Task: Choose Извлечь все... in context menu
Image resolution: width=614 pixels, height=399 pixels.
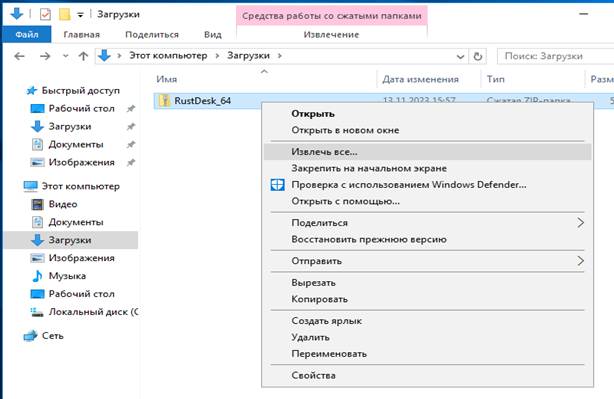Action: [x=428, y=152]
